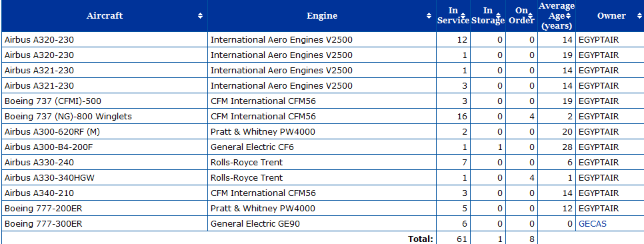Screen dimensions: 644x244
Task: Click the Airbus A300-B4-200F row cell
Action: pyautogui.click(x=104, y=147)
